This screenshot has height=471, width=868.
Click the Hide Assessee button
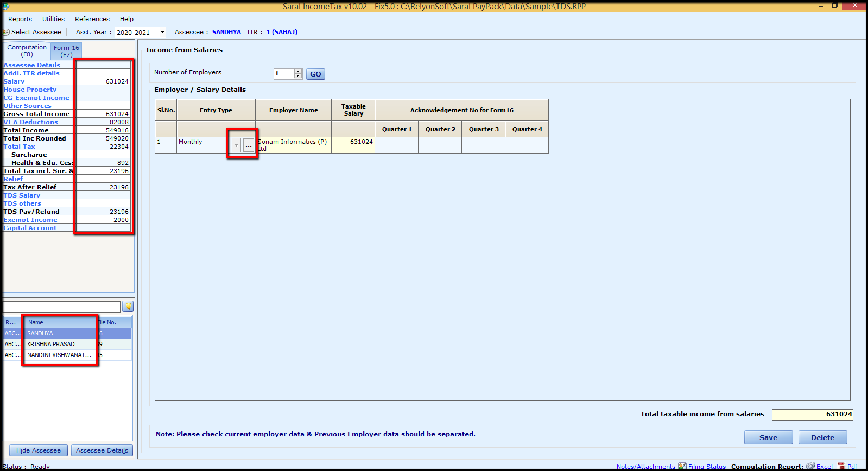(x=39, y=450)
